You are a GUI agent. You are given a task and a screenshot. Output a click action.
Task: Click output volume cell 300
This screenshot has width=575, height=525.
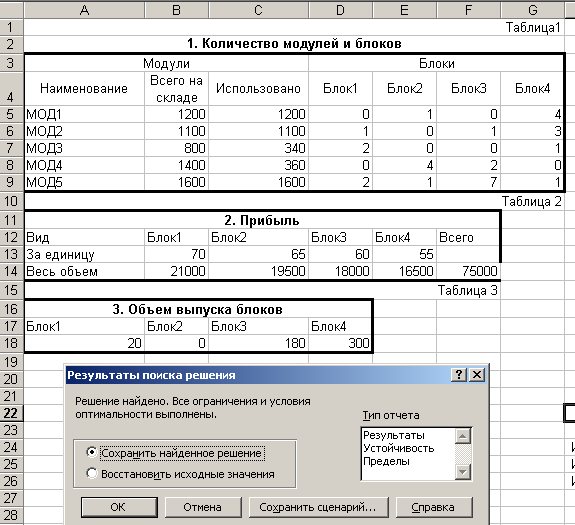point(340,343)
